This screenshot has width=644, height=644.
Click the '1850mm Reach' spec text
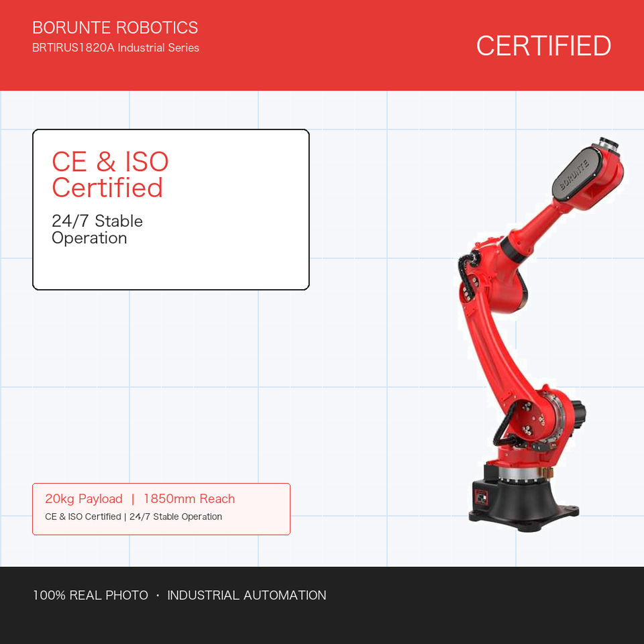pyautogui.click(x=189, y=498)
